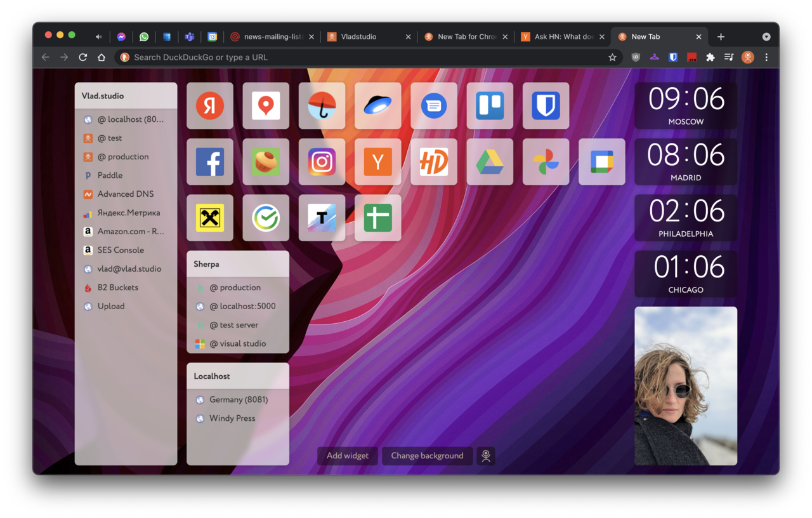Bookmark this page with the star icon
The width and height of the screenshot is (812, 518).
pyautogui.click(x=612, y=57)
